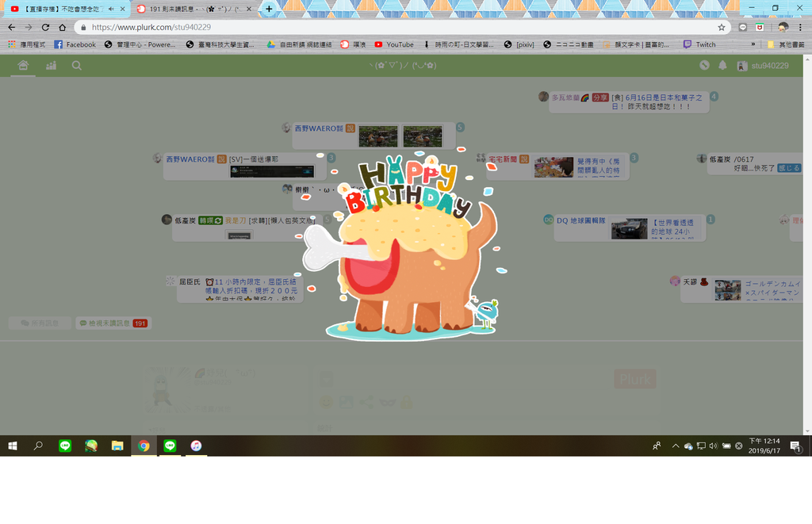Open 西野WAERO [SV] plurk
Image resolution: width=812 pixels, height=524 pixels.
pos(244,166)
